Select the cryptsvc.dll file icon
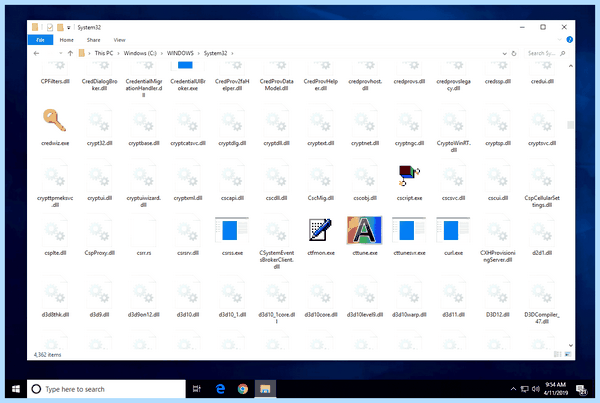Viewport: 600px width, 403px height. (542, 121)
